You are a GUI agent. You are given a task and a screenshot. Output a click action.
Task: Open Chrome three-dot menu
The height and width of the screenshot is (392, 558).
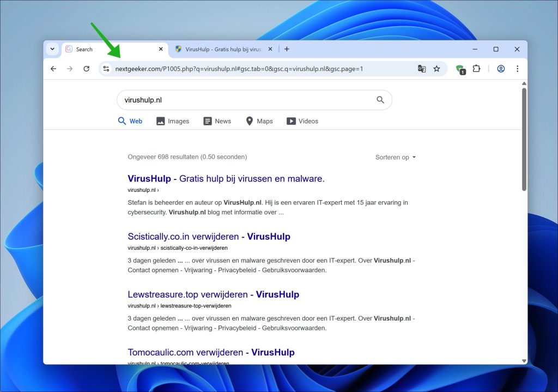pyautogui.click(x=518, y=69)
